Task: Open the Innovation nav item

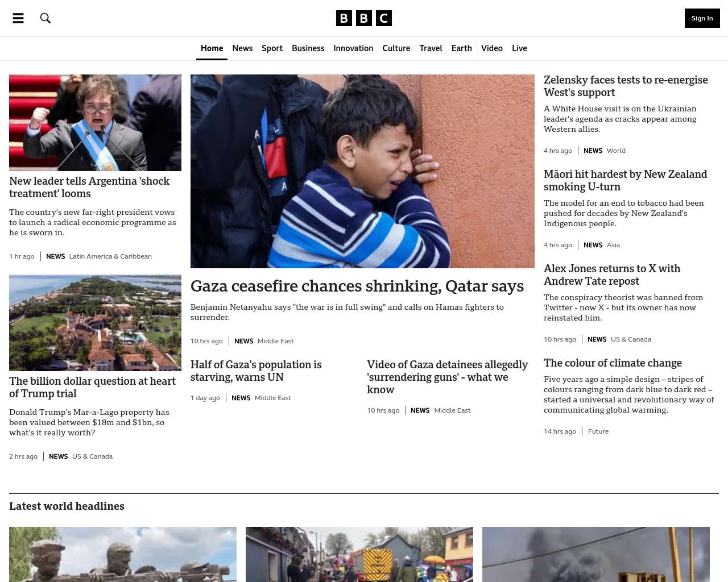Action: click(353, 48)
